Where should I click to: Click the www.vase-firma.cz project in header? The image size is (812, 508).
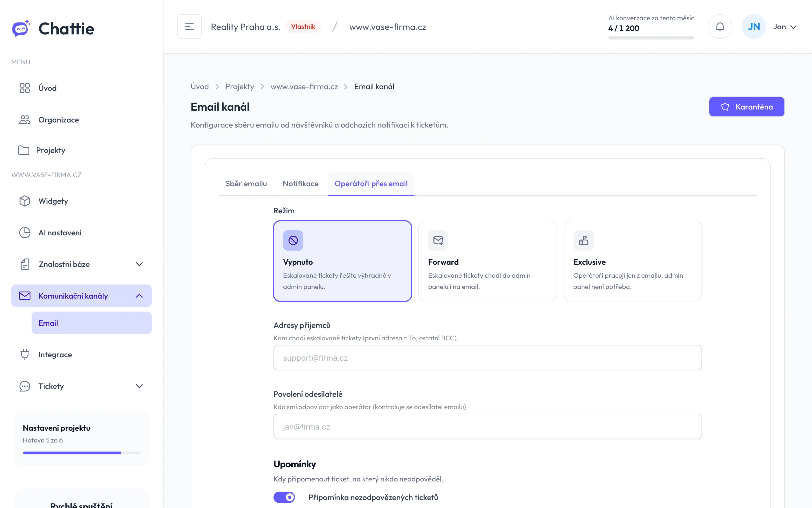pos(388,27)
